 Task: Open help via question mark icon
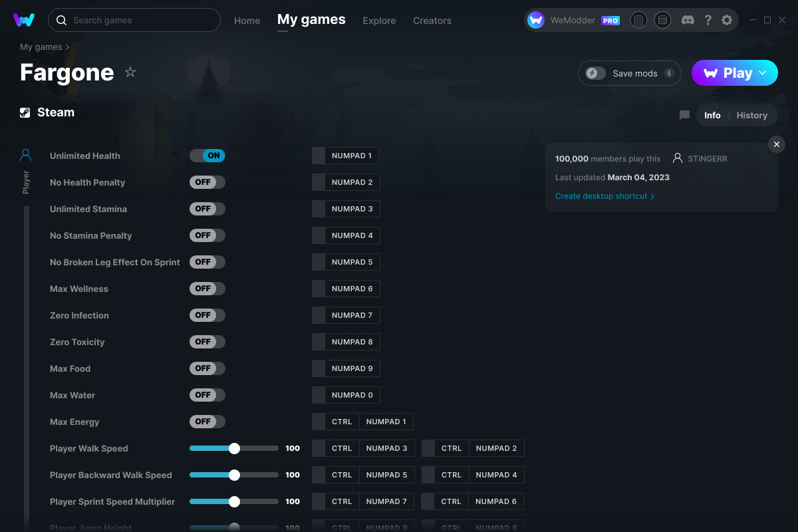(x=708, y=20)
